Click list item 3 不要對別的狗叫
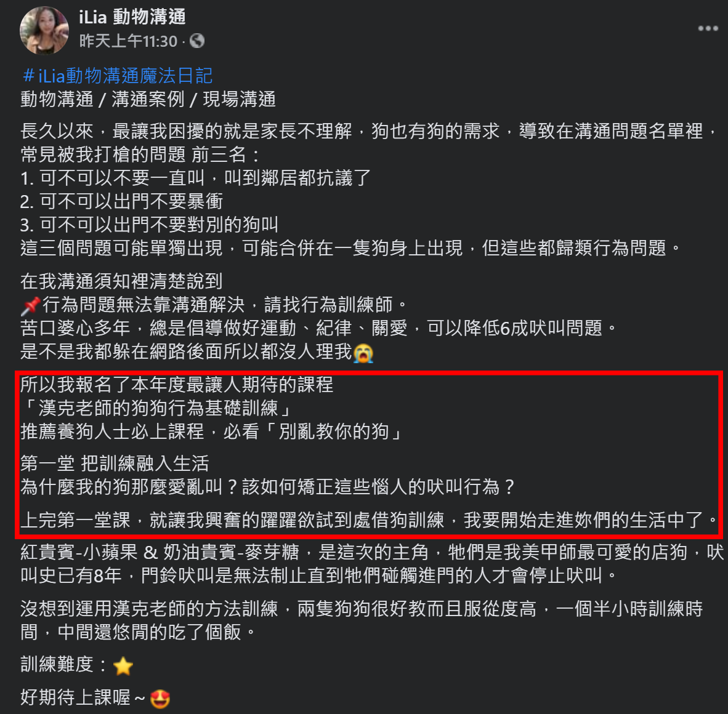 (x=150, y=225)
